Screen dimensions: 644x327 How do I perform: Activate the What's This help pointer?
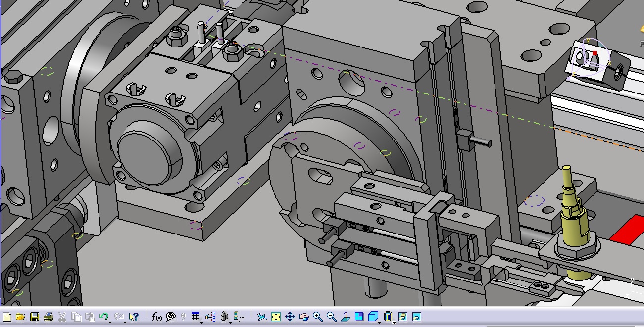pos(134,317)
